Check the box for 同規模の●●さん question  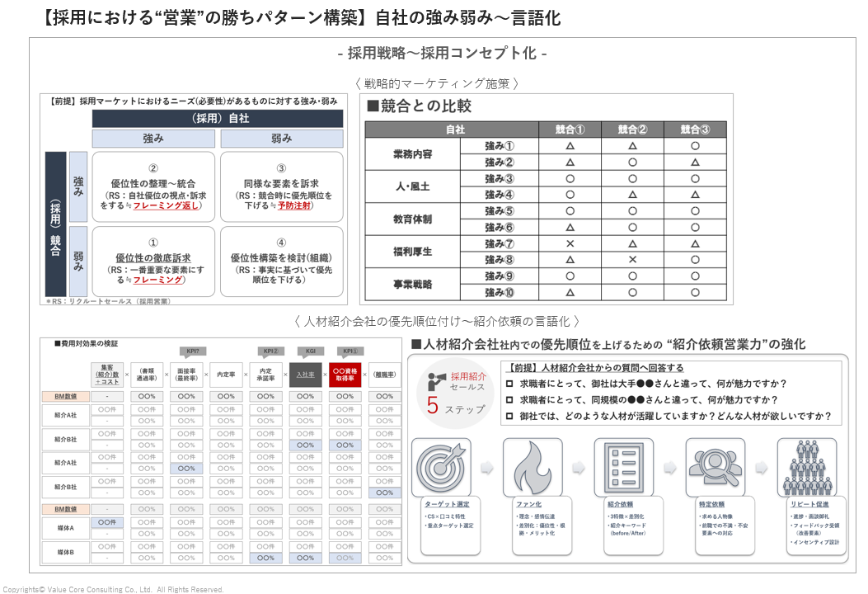tap(510, 400)
